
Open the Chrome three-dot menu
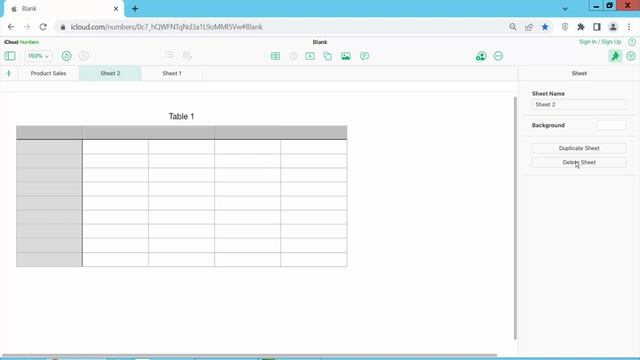point(629,27)
